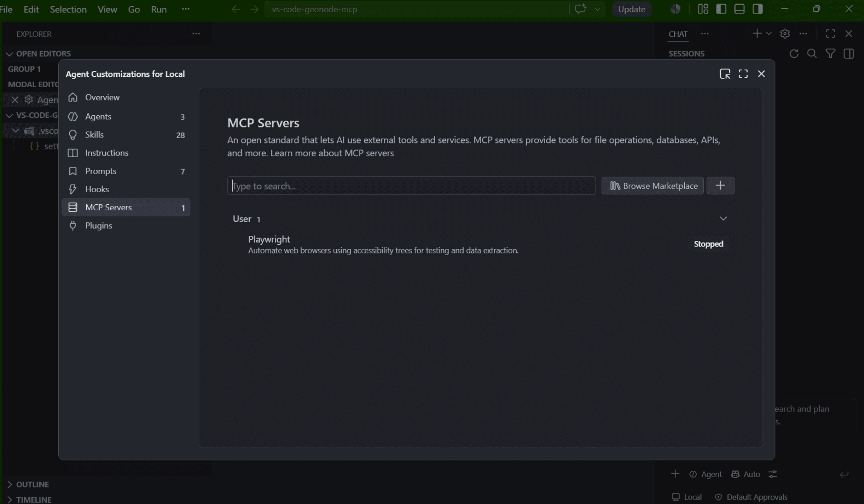Expand the Outline section
This screenshot has width=864, height=504.
coord(10,484)
